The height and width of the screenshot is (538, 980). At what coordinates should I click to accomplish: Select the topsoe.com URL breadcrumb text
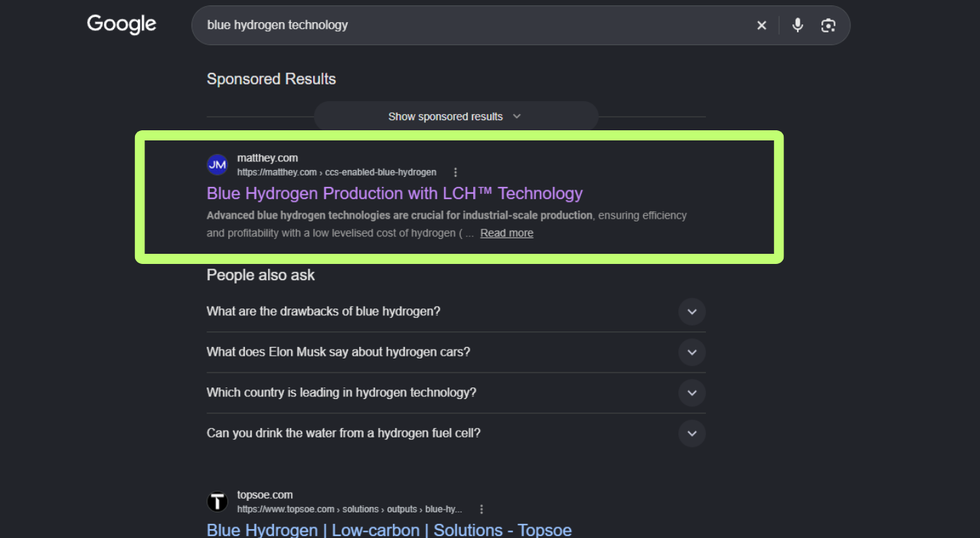[x=350, y=509]
